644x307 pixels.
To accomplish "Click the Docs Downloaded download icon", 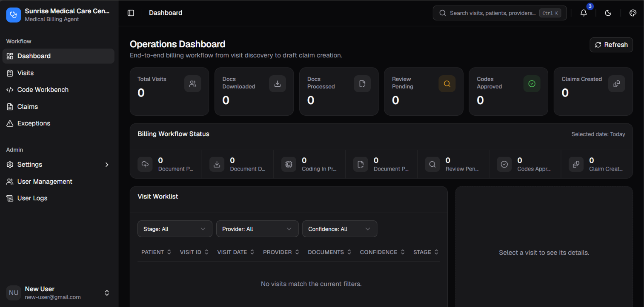I will click(278, 84).
